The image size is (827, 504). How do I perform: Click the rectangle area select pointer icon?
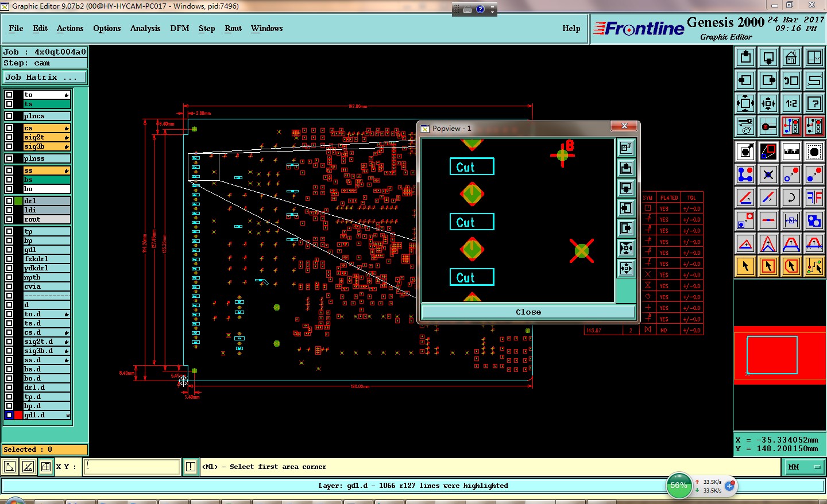(768, 266)
